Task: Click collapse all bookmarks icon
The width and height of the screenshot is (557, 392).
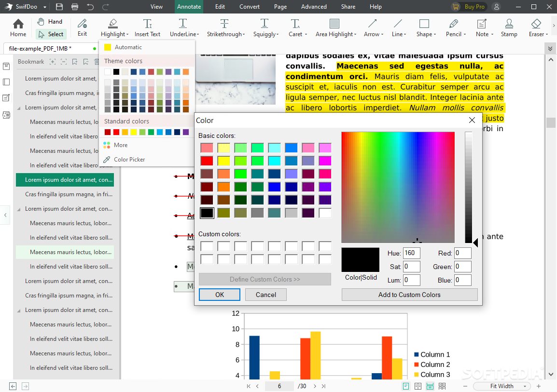Action: click(x=64, y=62)
